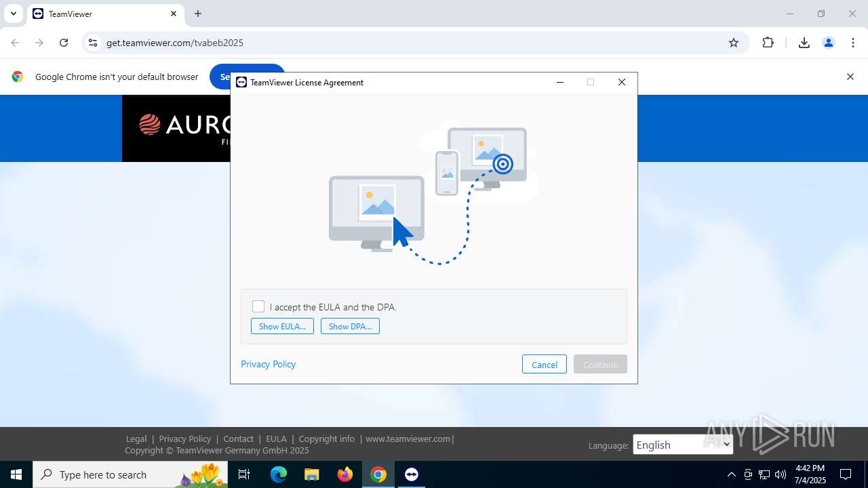The image size is (868, 488).
Task: Dismiss the default browser notification bar
Action: tap(850, 77)
